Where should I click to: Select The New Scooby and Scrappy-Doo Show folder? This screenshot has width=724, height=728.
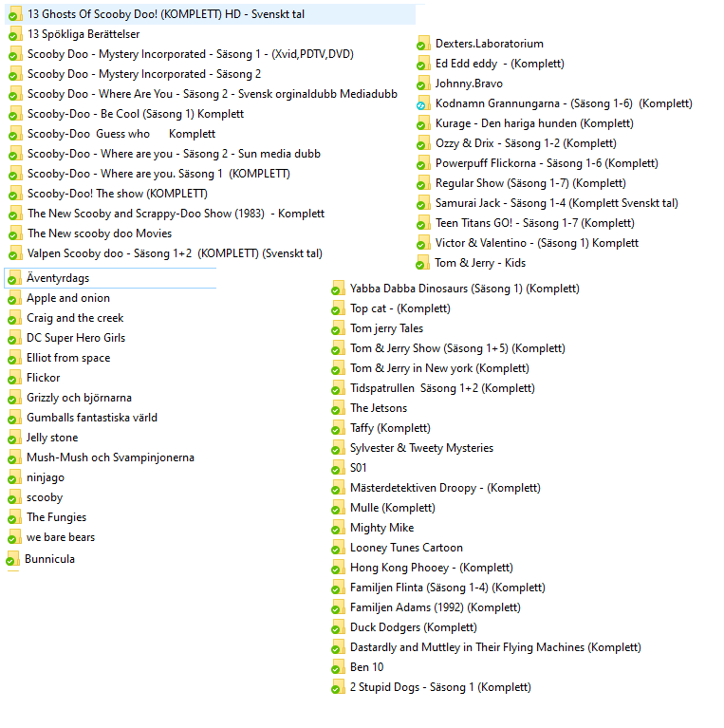point(176,215)
